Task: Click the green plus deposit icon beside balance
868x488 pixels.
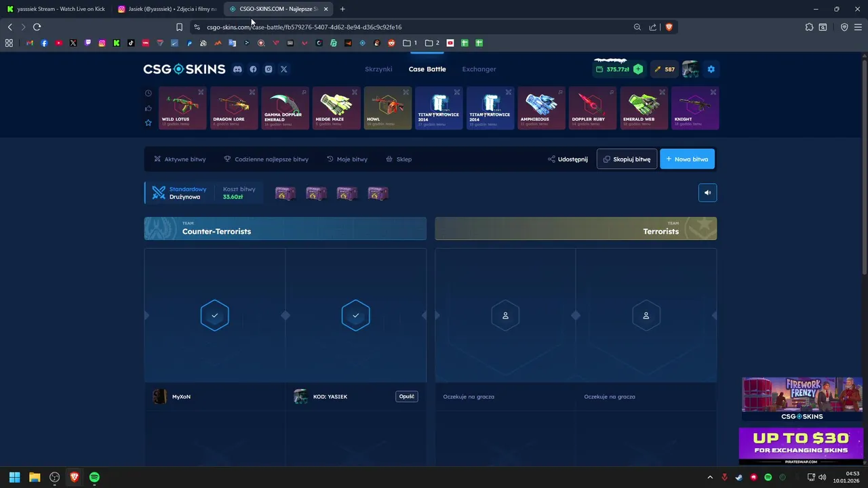Action: (x=637, y=69)
